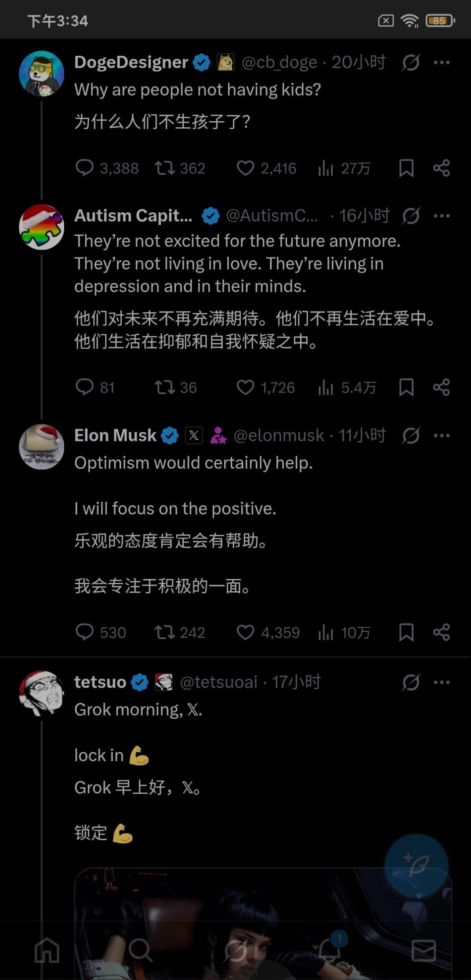Viewport: 471px width, 980px height.
Task: View analytics on Elon Musk's tweet
Action: pyautogui.click(x=326, y=633)
